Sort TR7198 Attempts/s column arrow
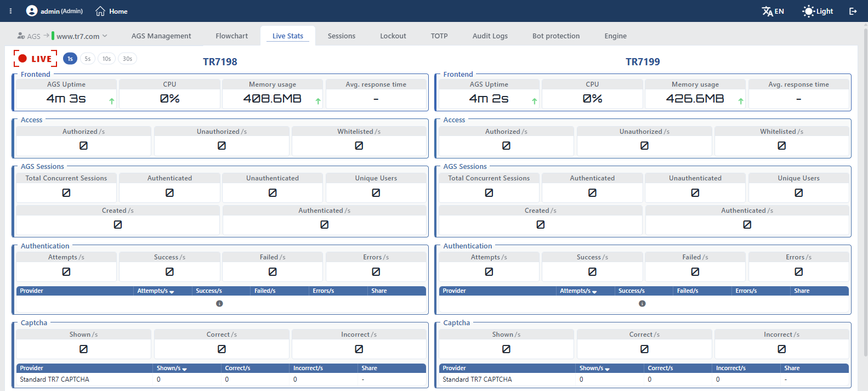 (x=172, y=292)
